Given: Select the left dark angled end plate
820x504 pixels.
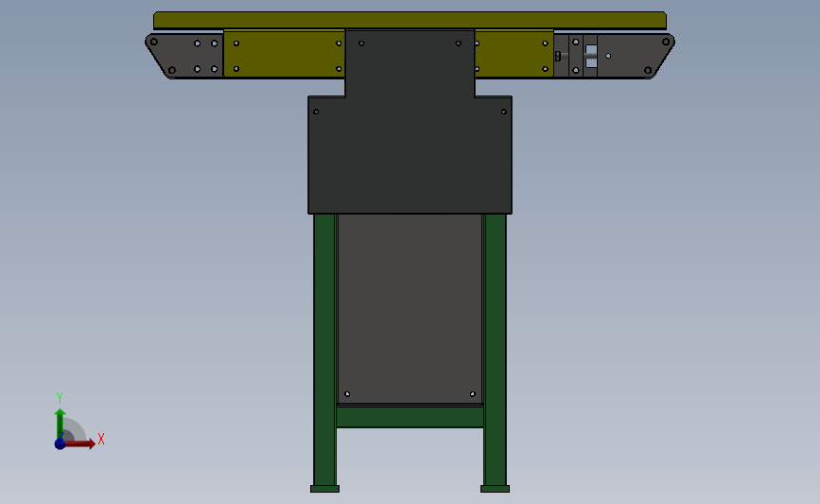Looking at the screenshot, I should [184, 56].
